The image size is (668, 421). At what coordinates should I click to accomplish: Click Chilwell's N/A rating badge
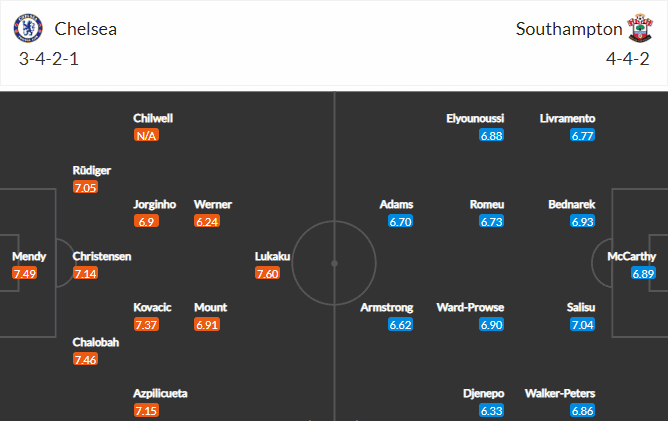click(146, 136)
